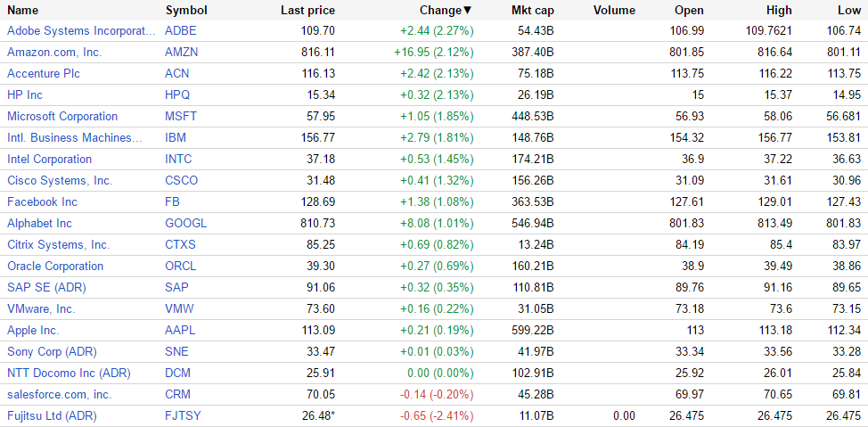The image size is (868, 427).
Task: Open NTT Docomo Inc (ADR) link
Action: (x=69, y=373)
